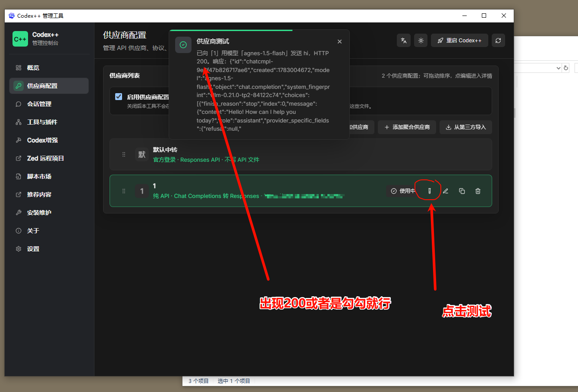Image resolution: width=578 pixels, height=392 pixels.
Task: Open 脚本市场 in sidebar
Action: [x=49, y=176]
